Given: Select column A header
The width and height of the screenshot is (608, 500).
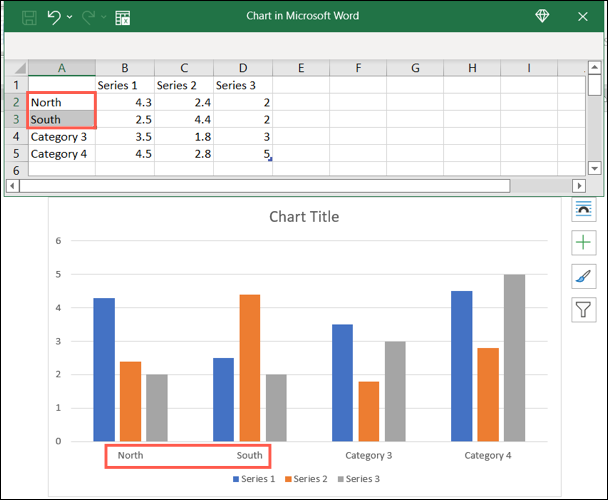Looking at the screenshot, I should (62, 68).
